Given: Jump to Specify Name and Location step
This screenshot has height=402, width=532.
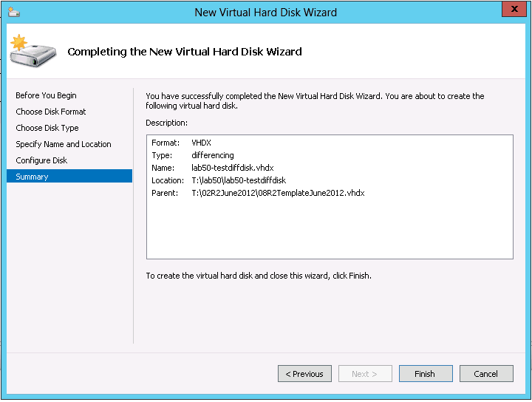Looking at the screenshot, I should (x=64, y=144).
